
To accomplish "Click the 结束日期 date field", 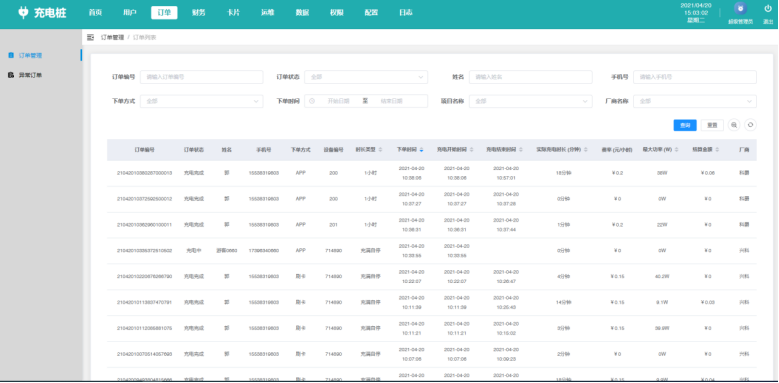I will [x=391, y=101].
